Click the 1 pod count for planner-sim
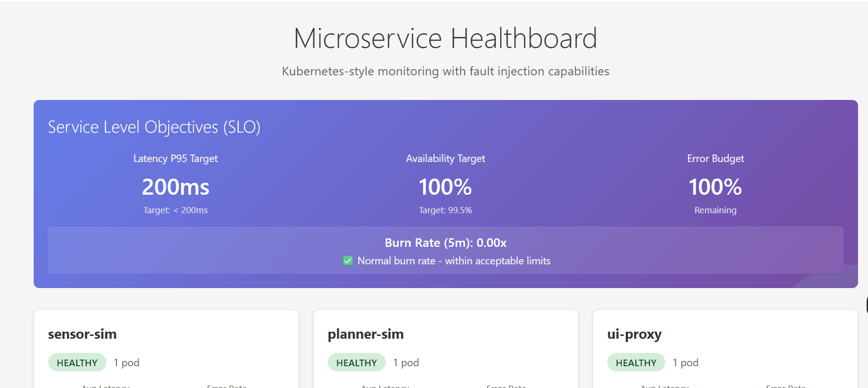The height and width of the screenshot is (388, 868). click(x=406, y=362)
